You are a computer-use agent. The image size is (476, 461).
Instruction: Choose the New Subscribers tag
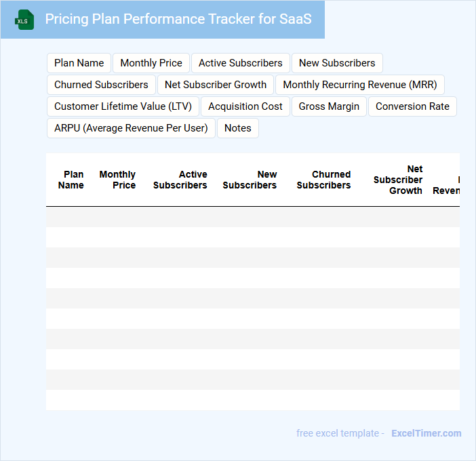point(337,63)
